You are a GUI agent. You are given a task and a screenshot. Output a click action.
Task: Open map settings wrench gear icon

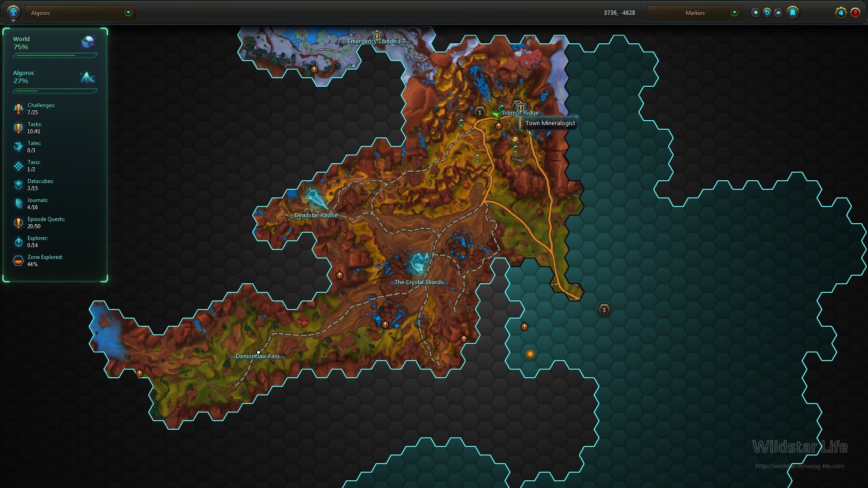[840, 13]
